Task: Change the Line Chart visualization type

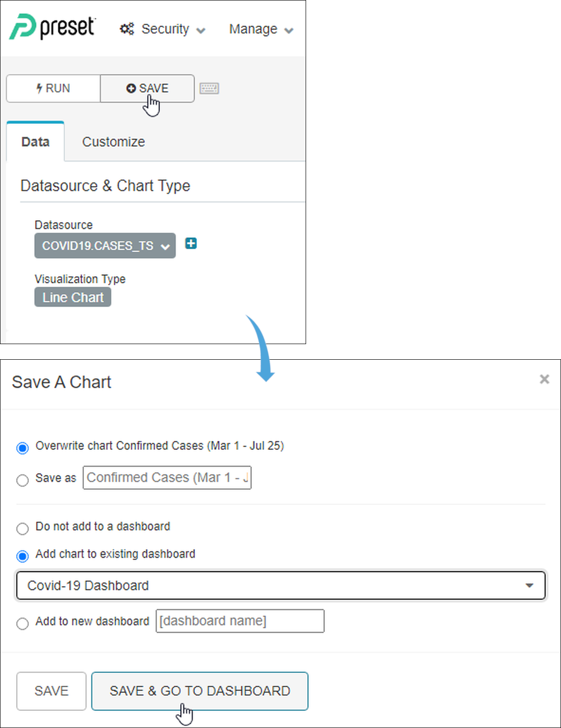Action: (x=73, y=297)
